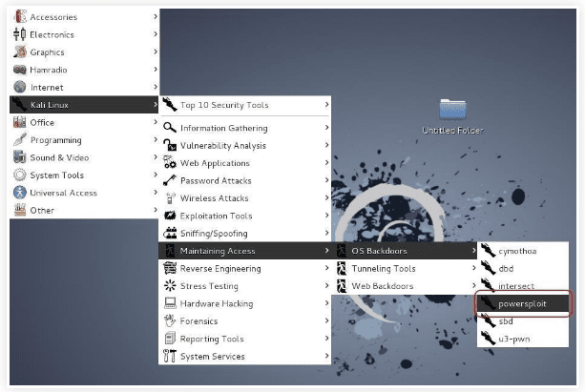Launch powersploit from OS Backdoors

click(x=522, y=304)
